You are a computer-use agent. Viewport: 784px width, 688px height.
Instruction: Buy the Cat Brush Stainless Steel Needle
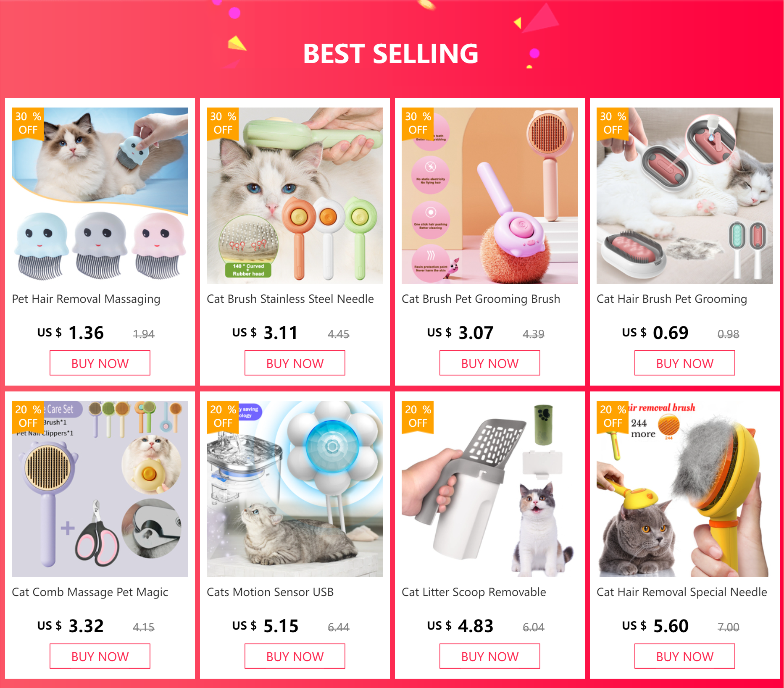(x=295, y=363)
